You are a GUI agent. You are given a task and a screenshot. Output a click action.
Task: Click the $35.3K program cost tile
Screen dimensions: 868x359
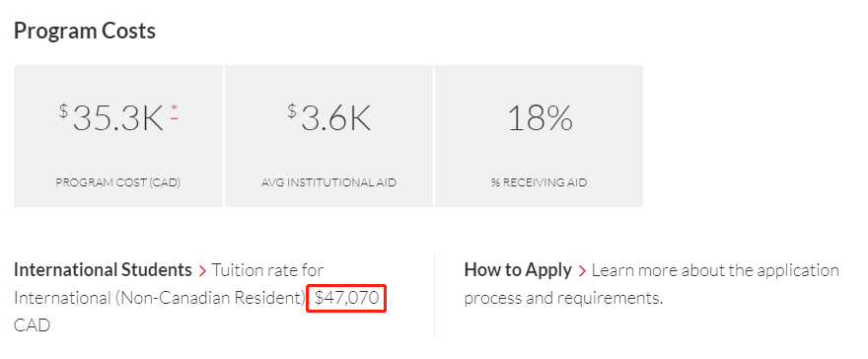click(118, 136)
